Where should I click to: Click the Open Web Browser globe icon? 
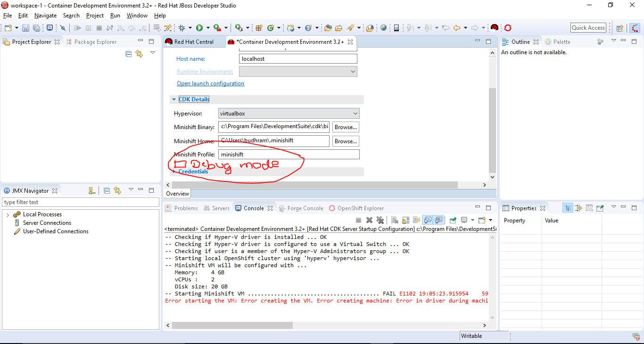tap(384, 28)
